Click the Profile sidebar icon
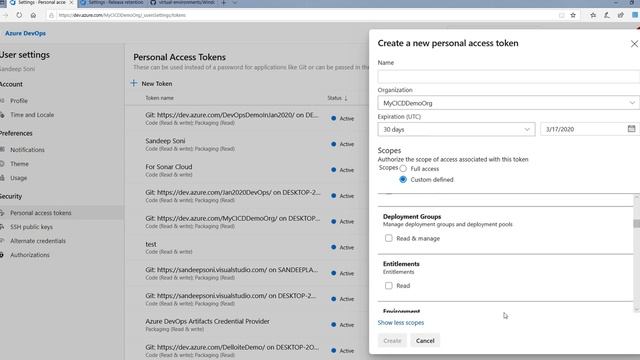 click(x=2, y=100)
